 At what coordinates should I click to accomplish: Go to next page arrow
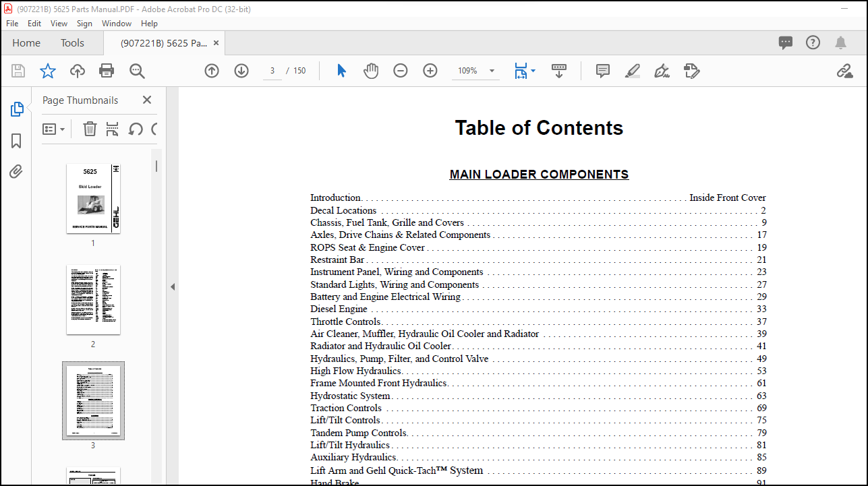click(x=241, y=71)
